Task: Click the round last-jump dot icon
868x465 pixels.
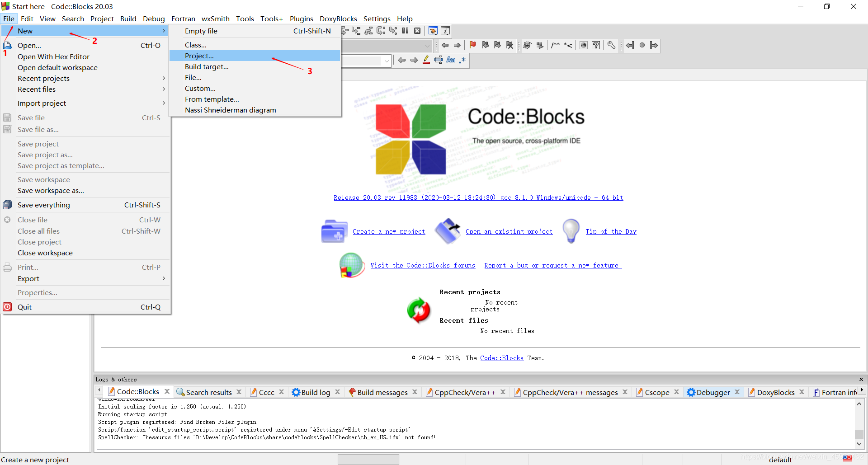Action: point(642,45)
